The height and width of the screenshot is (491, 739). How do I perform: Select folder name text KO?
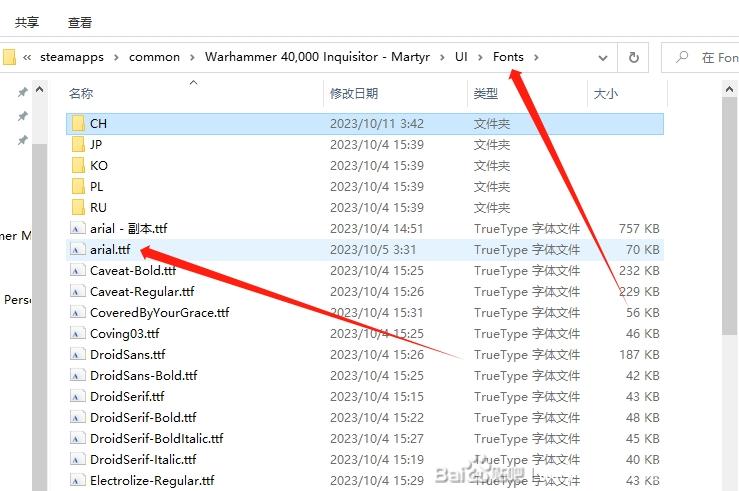[99, 165]
